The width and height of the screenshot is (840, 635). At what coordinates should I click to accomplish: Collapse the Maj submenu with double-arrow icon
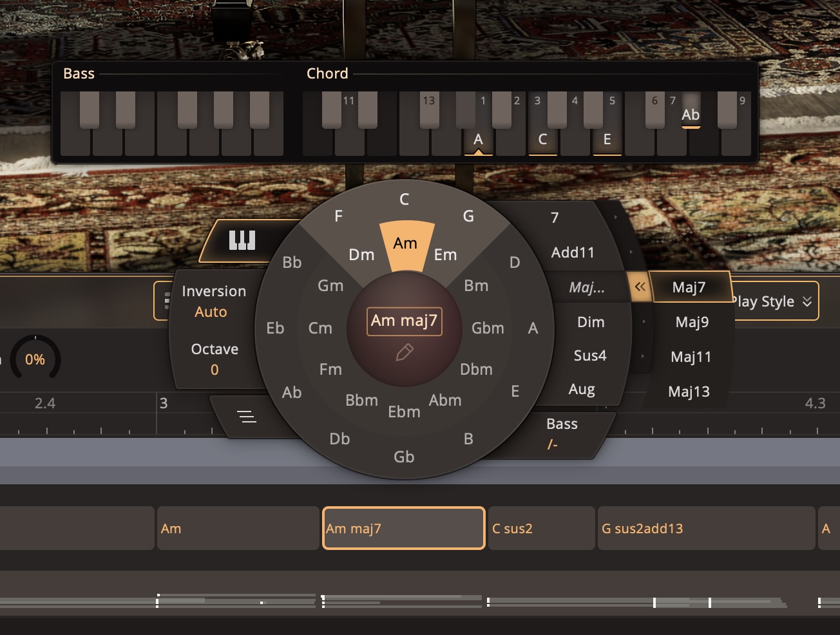(x=640, y=287)
